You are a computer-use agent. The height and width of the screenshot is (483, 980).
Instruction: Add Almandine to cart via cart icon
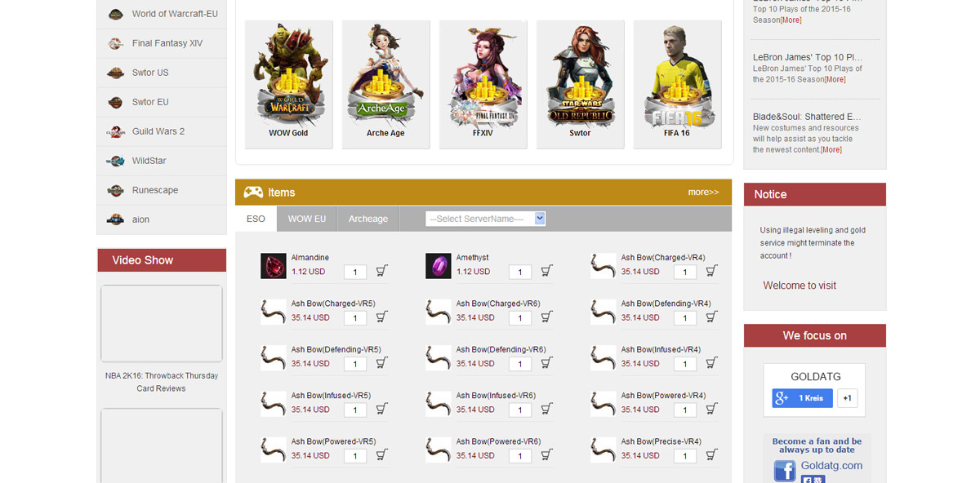click(x=381, y=271)
